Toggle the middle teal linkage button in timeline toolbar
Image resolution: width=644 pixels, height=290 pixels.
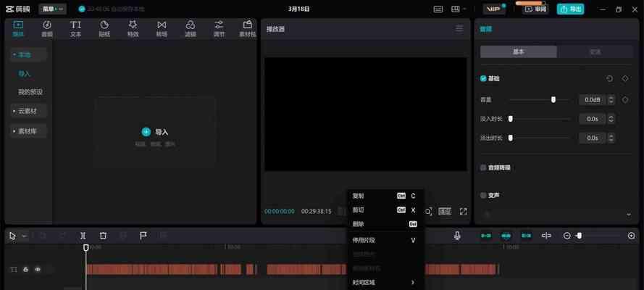506,236
